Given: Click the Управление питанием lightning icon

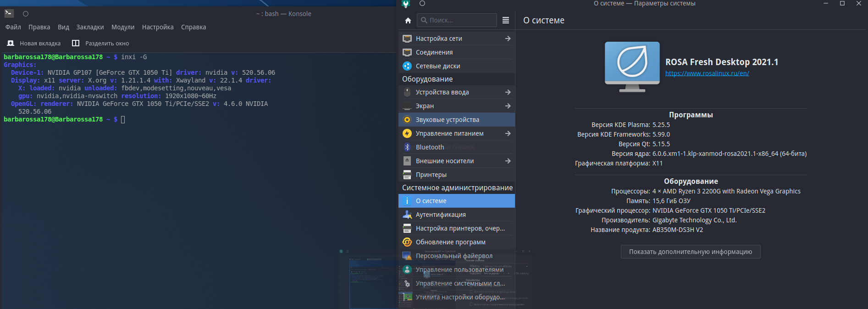Looking at the screenshot, I should click(x=407, y=133).
